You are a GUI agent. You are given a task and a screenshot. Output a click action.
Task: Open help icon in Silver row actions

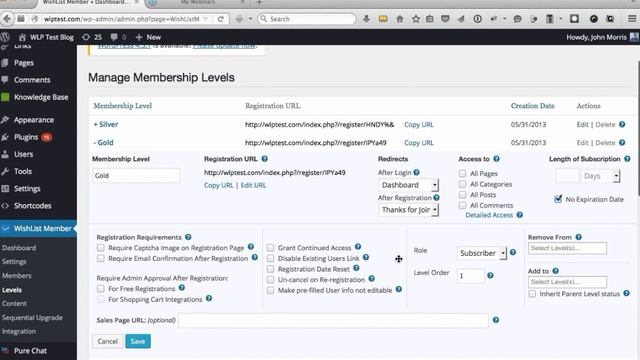tap(622, 124)
